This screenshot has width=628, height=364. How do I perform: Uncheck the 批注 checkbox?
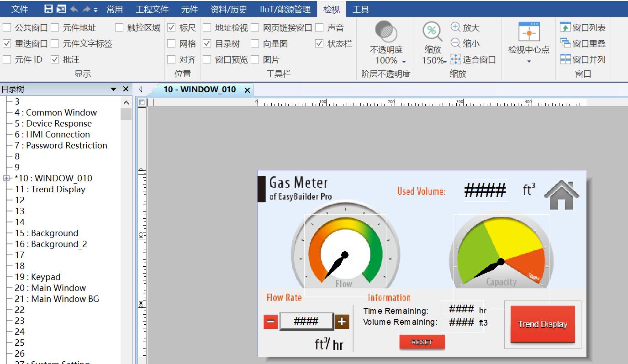55,59
